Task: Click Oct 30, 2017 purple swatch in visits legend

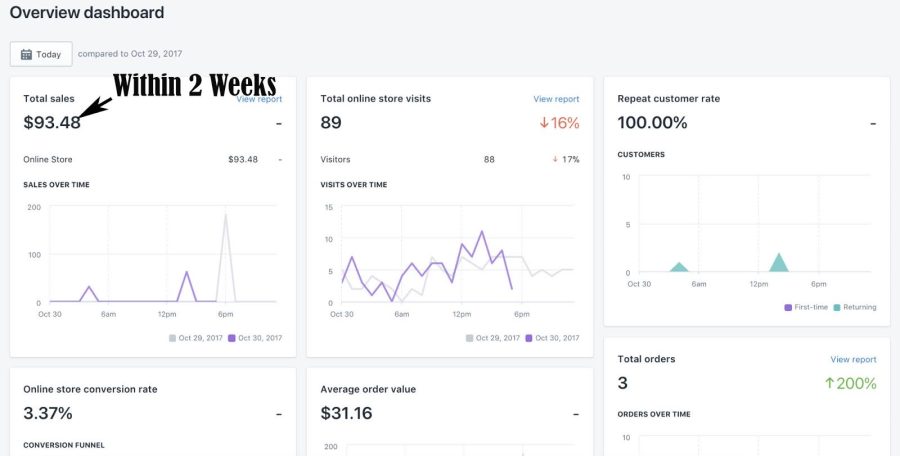Action: point(529,338)
